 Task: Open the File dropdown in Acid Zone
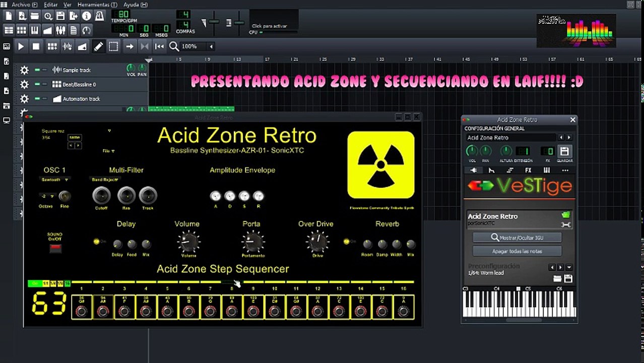[108, 151]
